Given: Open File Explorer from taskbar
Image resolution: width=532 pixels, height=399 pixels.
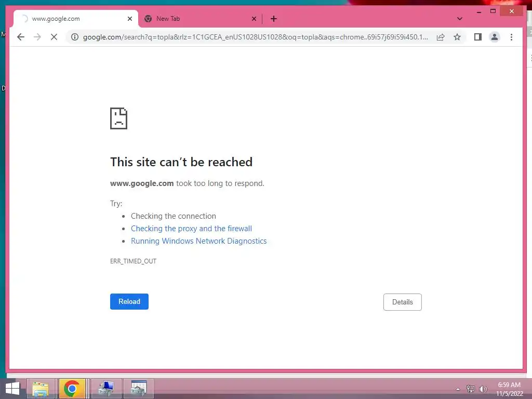Looking at the screenshot, I should coord(41,389).
